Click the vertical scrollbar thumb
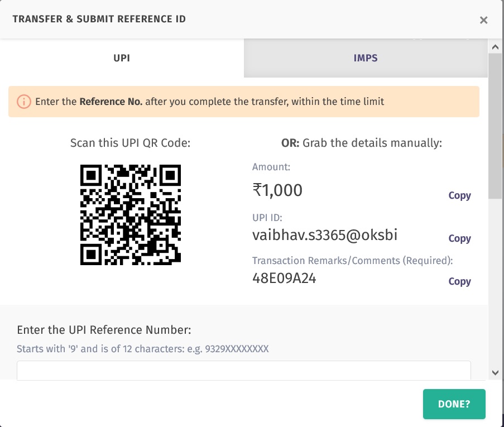This screenshot has height=427, width=504. pyautogui.click(x=495, y=126)
